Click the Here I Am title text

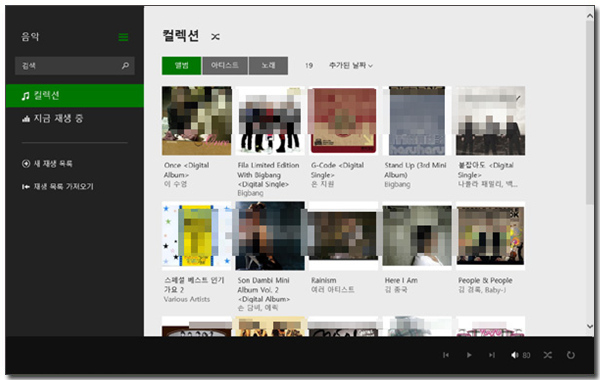(401, 280)
